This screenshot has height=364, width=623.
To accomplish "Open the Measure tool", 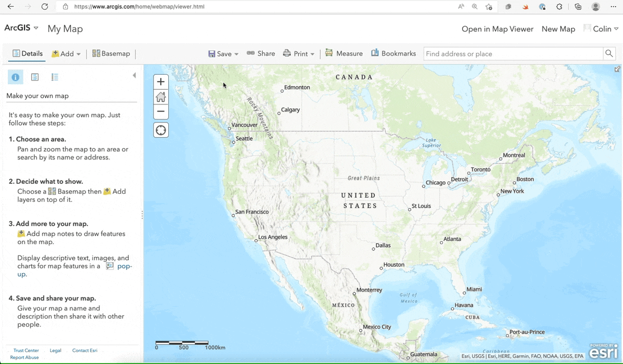I will (344, 53).
